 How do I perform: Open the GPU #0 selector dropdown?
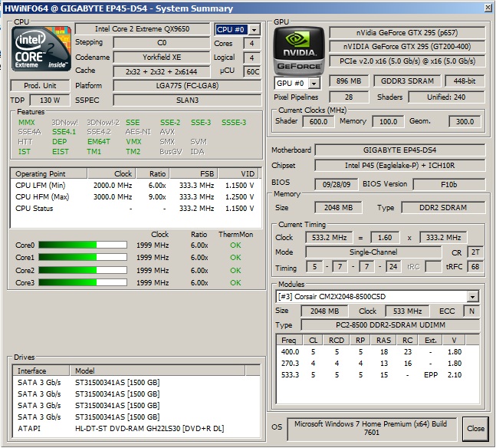(x=314, y=84)
